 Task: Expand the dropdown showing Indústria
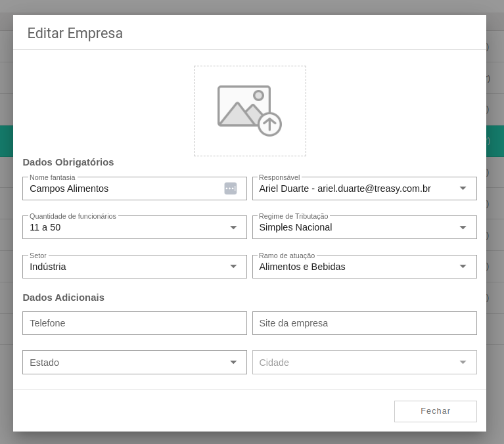(135, 267)
